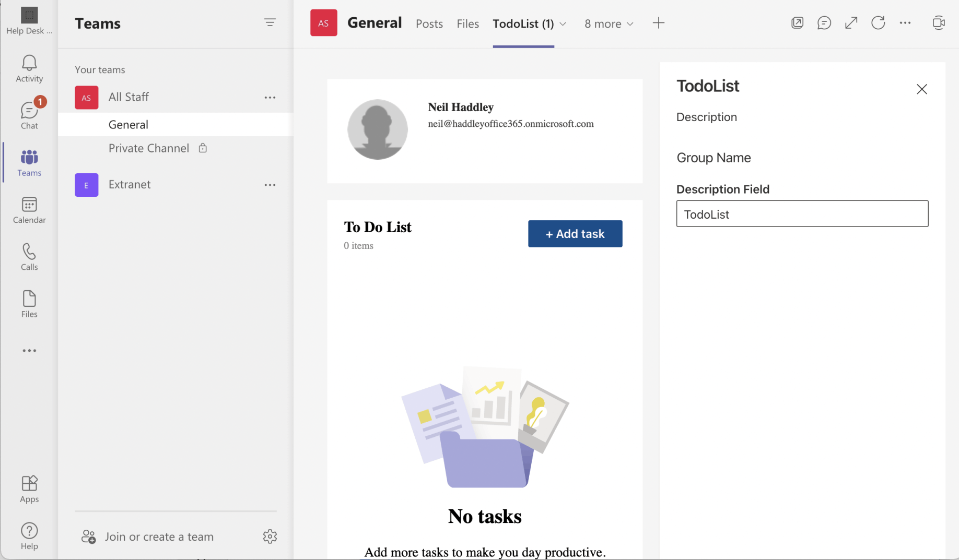
Task: Click the No tasks heading
Action: 485,516
